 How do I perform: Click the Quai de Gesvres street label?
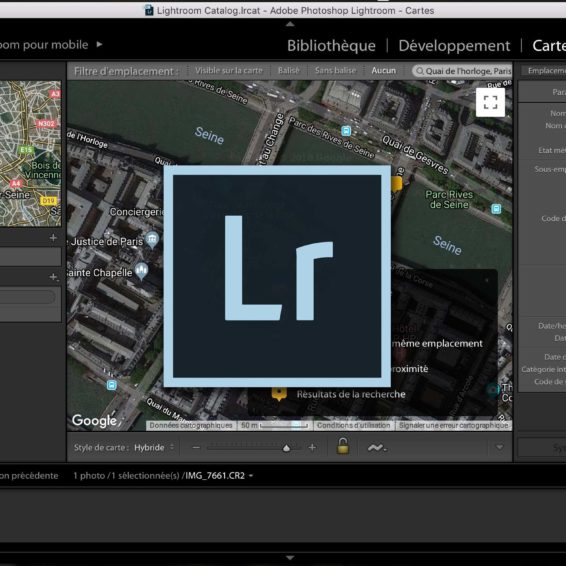click(x=415, y=154)
